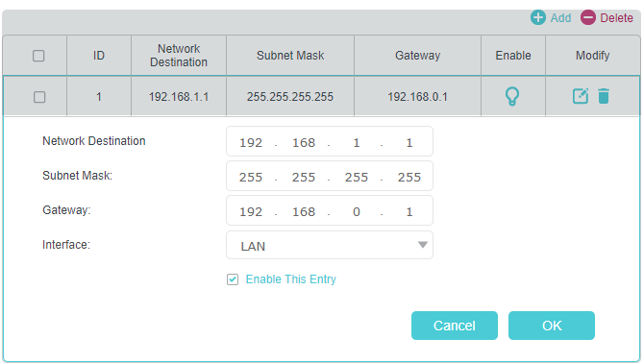Open the edit pencil icon for entry 1
The height and width of the screenshot is (363, 644).
[x=581, y=96]
